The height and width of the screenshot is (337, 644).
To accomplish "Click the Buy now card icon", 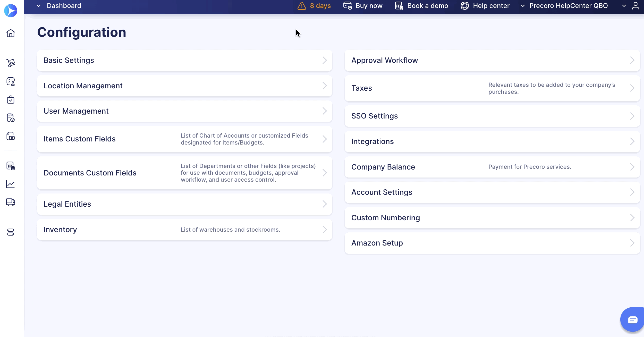I will (x=348, y=6).
